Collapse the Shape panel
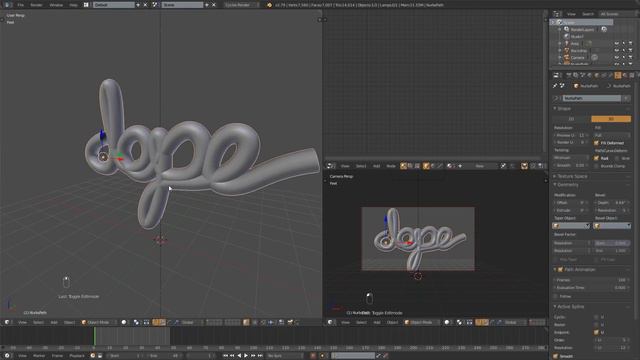This screenshot has height=360, width=640. pos(563,109)
